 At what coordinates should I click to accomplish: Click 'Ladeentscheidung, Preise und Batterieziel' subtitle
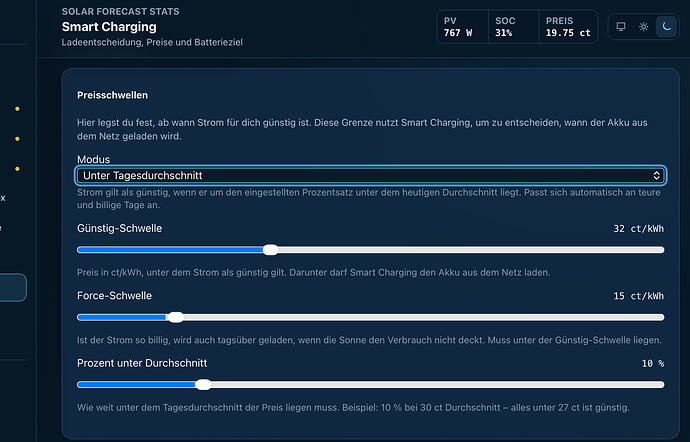(x=152, y=43)
